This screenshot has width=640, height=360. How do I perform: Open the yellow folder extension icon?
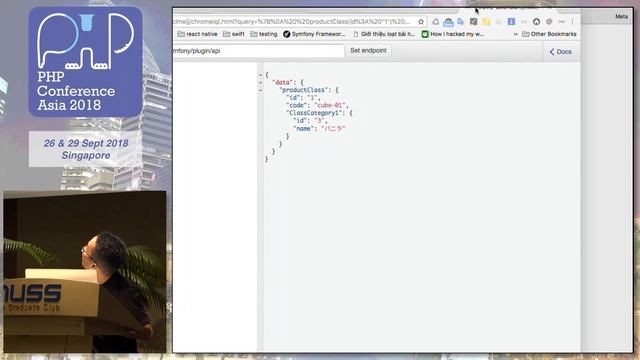pyautogui.click(x=486, y=22)
